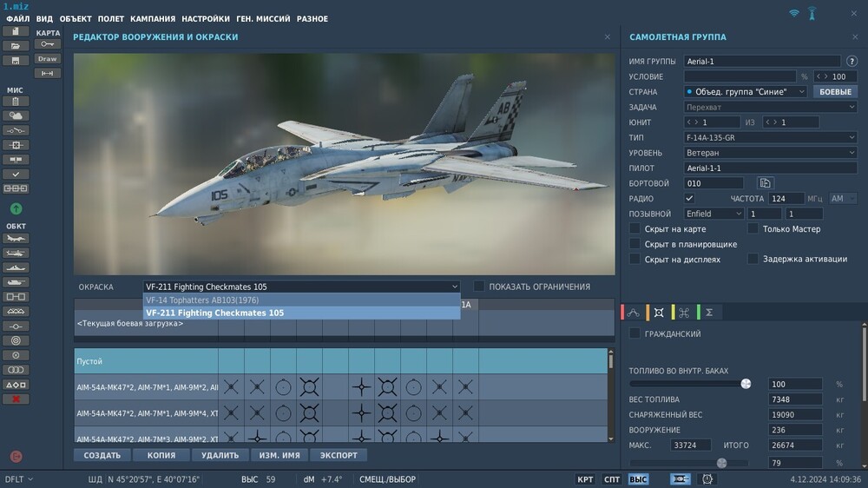Toggle the Скрыт на карте checkbox

point(635,229)
